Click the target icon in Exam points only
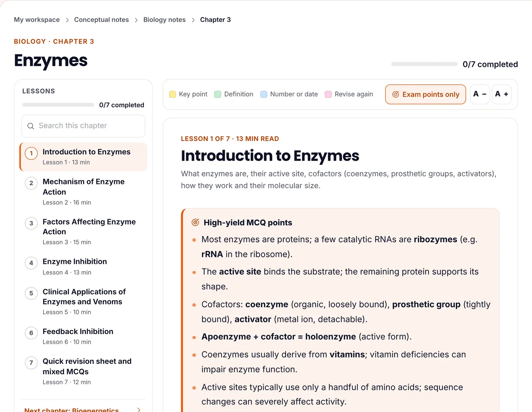 [x=396, y=95]
